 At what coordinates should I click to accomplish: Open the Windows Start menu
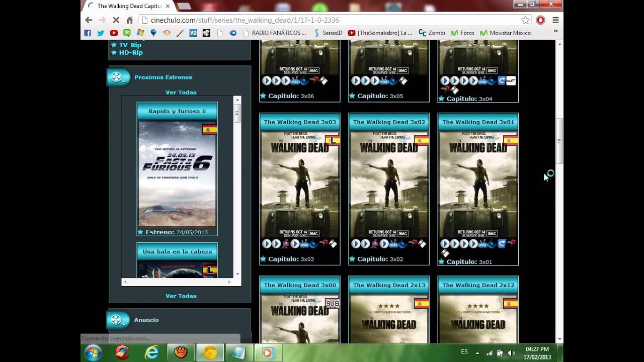point(93,352)
